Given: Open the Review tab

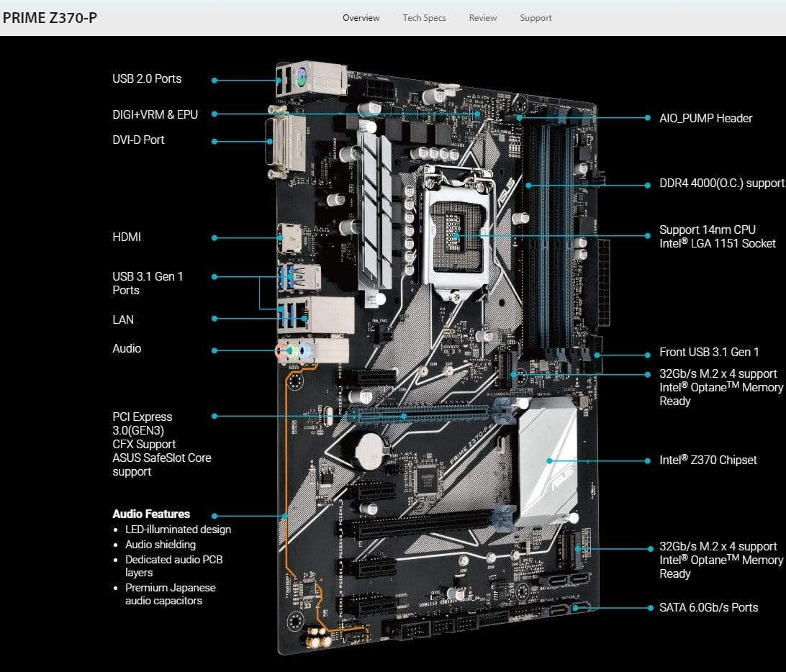Looking at the screenshot, I should pyautogui.click(x=482, y=17).
